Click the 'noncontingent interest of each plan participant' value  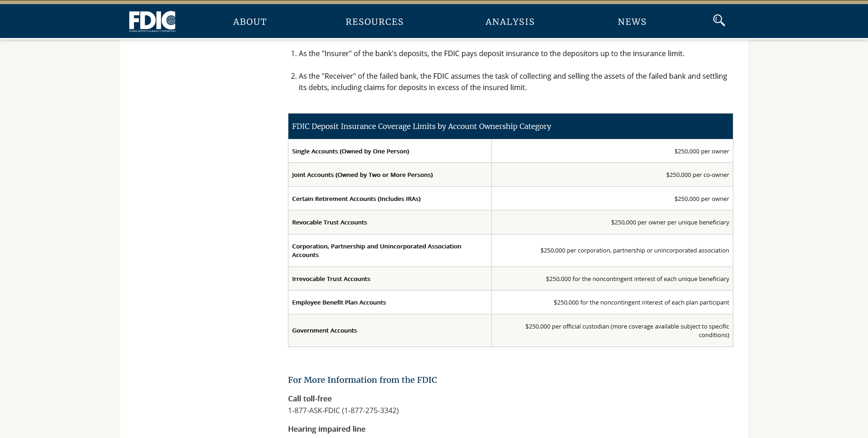click(642, 302)
